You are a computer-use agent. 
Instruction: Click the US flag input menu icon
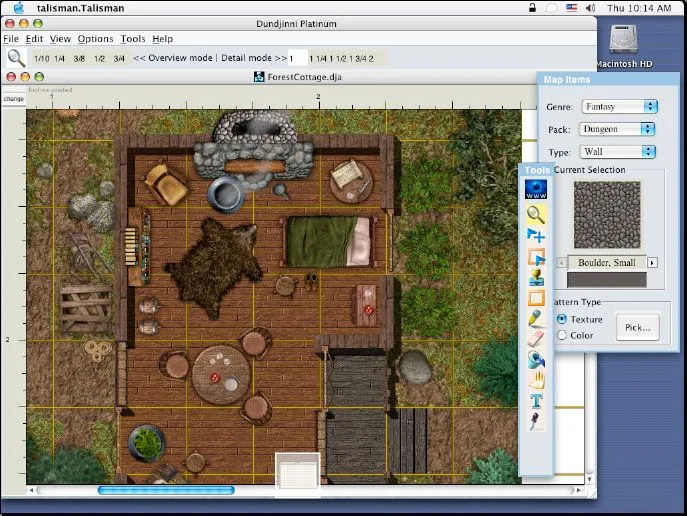(571, 8)
